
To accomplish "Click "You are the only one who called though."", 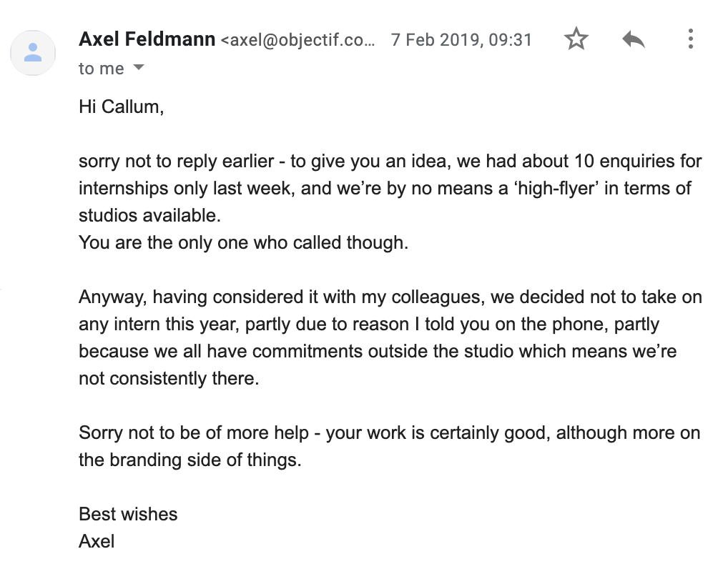I will pyautogui.click(x=243, y=242).
